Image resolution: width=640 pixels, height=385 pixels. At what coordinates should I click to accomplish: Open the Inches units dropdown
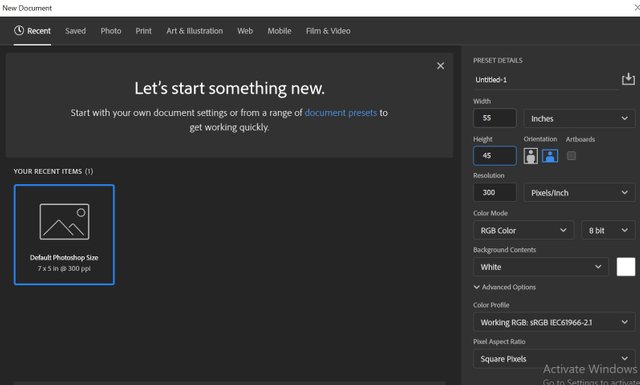tap(579, 118)
